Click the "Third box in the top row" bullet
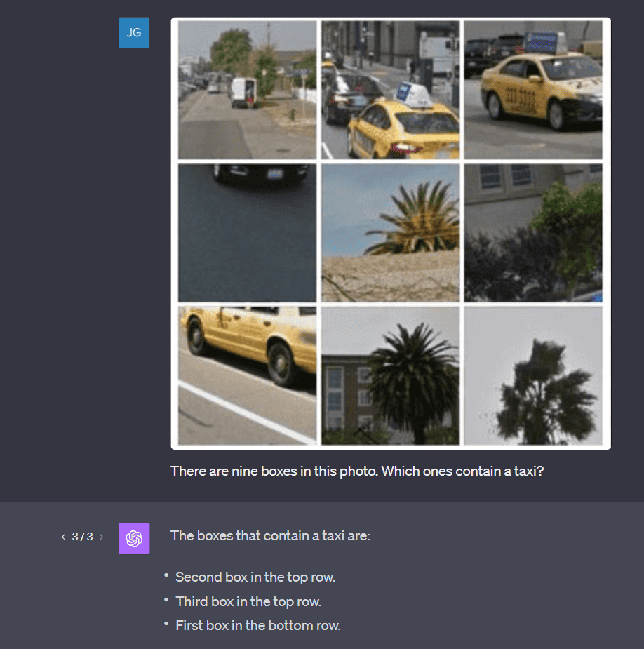The height and width of the screenshot is (649, 644). [x=248, y=601]
